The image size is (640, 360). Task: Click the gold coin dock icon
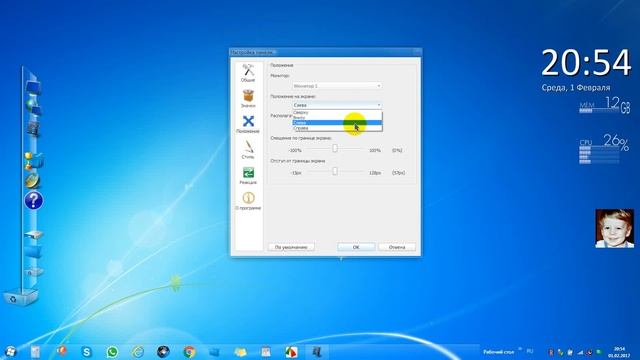pyautogui.click(x=33, y=180)
